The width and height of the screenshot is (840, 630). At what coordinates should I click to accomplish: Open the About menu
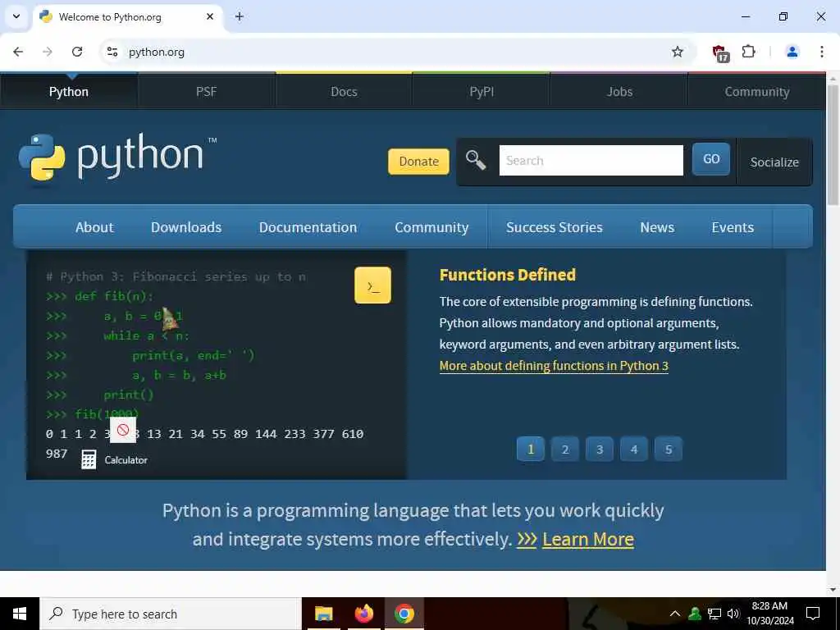(94, 227)
